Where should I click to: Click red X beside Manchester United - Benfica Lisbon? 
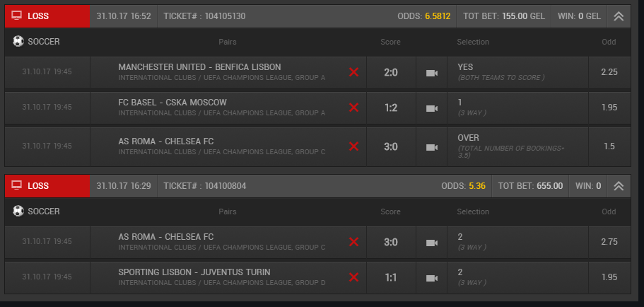pyautogui.click(x=354, y=72)
